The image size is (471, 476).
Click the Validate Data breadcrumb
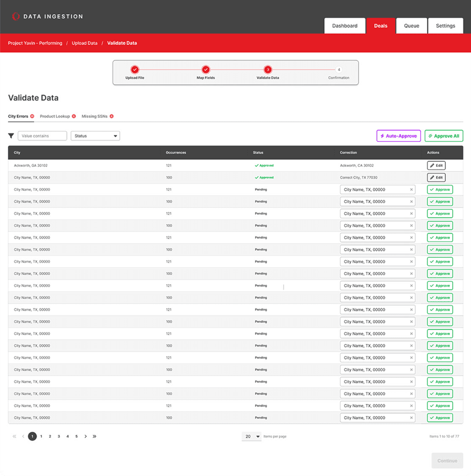(122, 43)
